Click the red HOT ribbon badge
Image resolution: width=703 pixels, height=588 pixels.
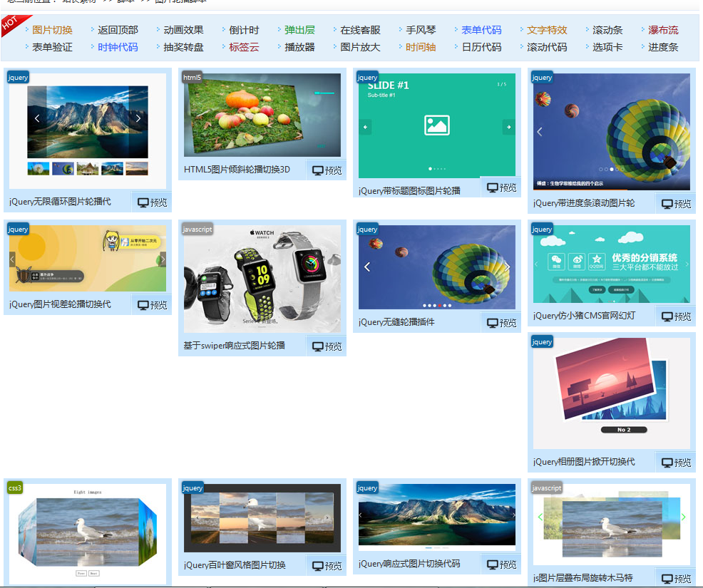[x=13, y=24]
